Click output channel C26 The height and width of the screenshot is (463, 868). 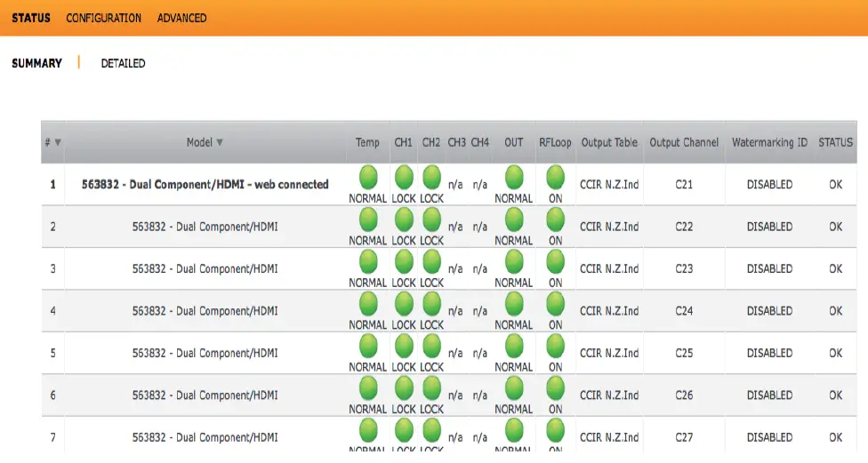(684, 395)
